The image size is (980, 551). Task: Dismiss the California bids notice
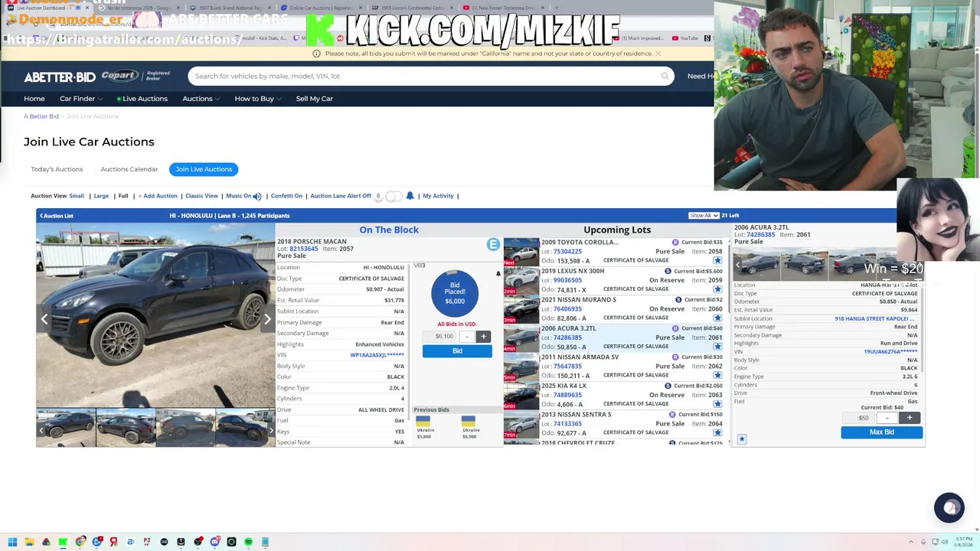point(658,54)
